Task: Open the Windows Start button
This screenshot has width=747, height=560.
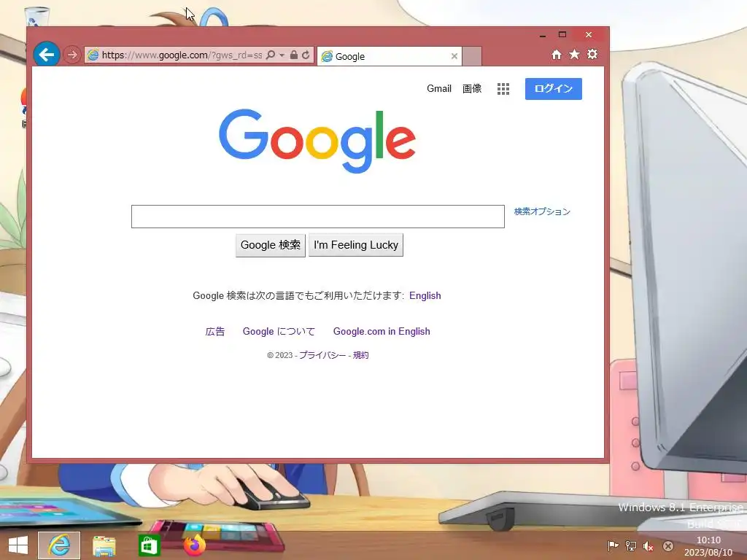Action: pos(18,545)
